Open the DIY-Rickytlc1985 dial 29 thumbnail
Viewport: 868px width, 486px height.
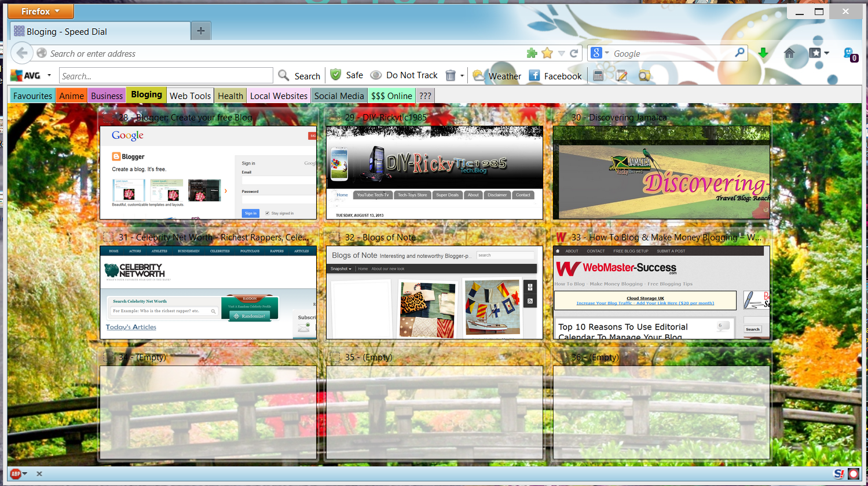point(434,173)
